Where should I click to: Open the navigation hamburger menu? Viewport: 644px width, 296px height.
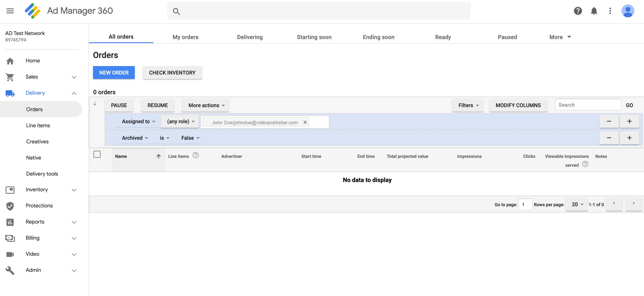pos(10,11)
